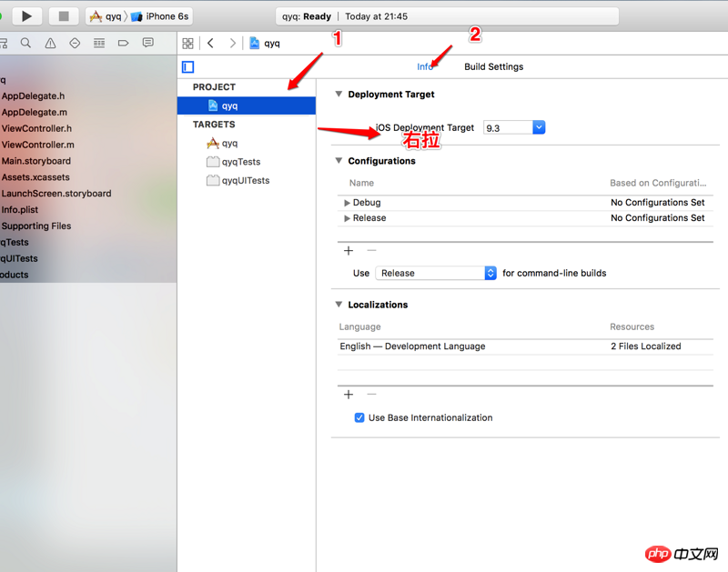Open the related items grid icon
Viewport: 728px width, 572px height.
tap(187, 43)
